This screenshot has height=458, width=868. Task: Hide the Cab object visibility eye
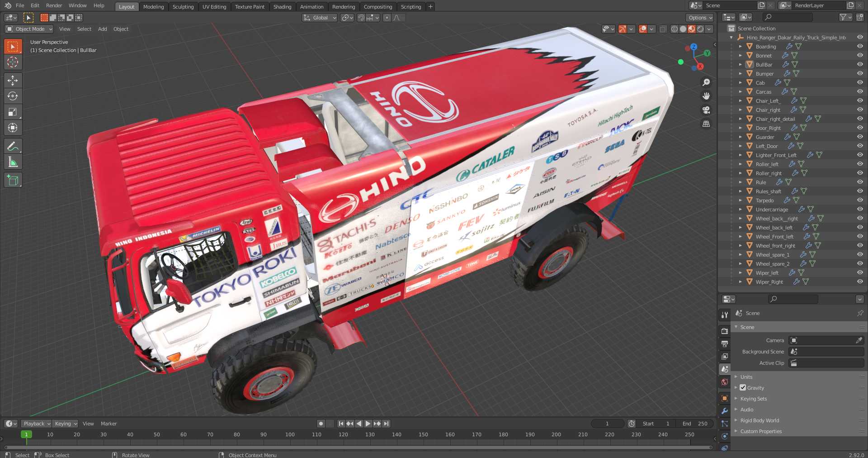pyautogui.click(x=860, y=83)
